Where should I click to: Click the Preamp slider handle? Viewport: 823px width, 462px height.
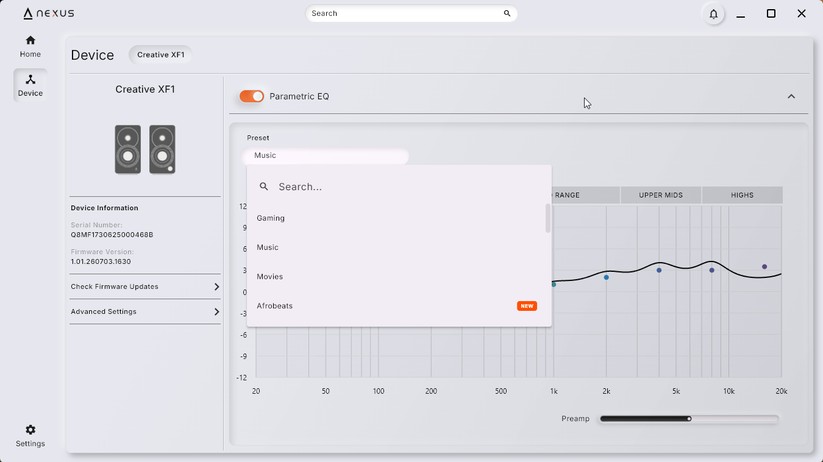[689, 418]
